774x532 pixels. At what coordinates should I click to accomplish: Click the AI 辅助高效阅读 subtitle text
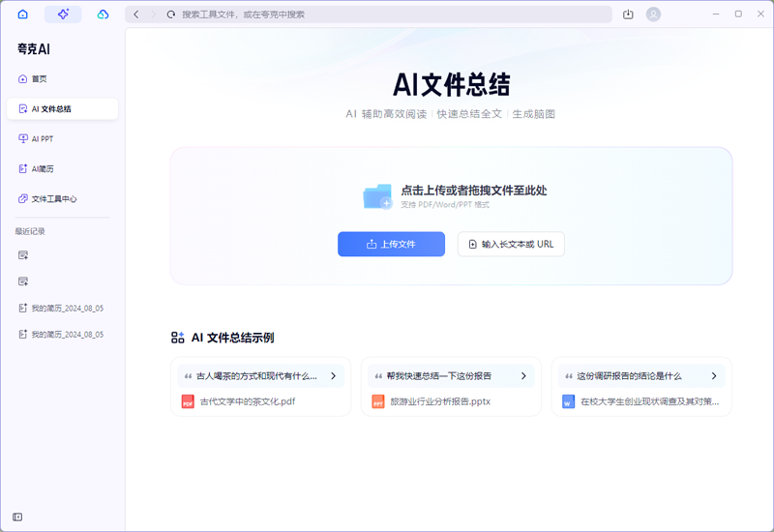point(386,114)
